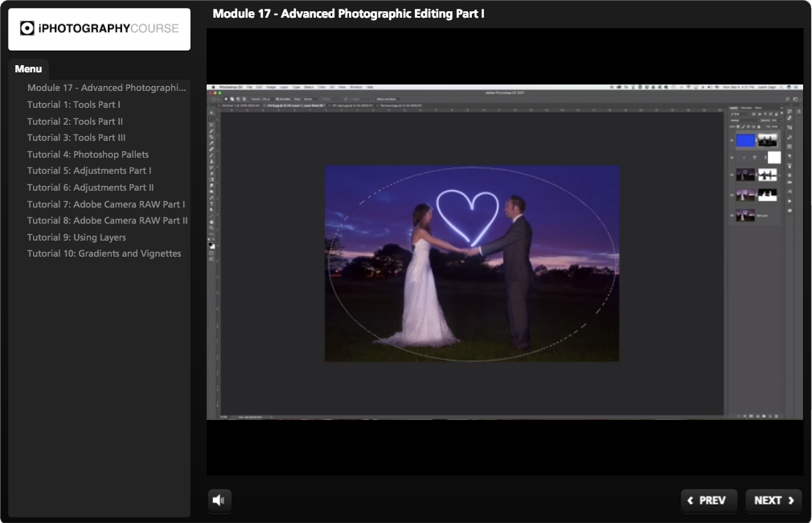
Task: Choose Subtract from selection mode
Action: click(x=238, y=99)
